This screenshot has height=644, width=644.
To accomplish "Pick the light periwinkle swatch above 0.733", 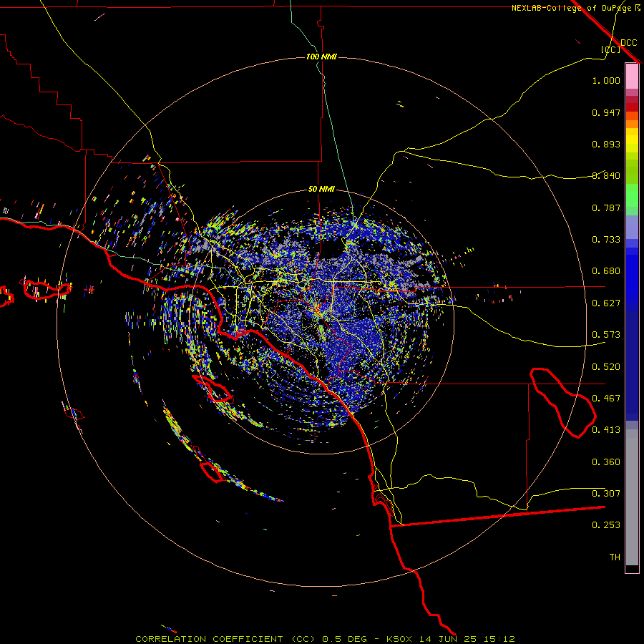I will point(632,227).
